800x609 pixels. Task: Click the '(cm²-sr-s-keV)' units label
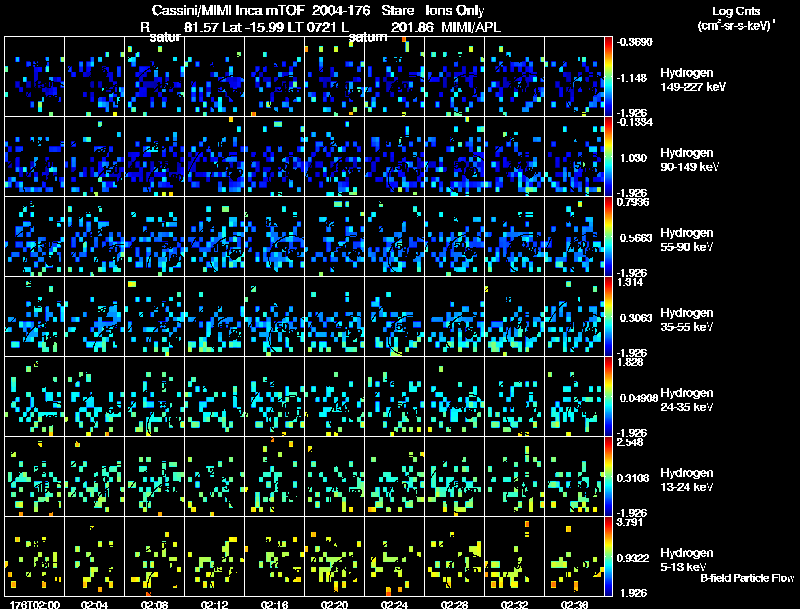click(x=736, y=26)
